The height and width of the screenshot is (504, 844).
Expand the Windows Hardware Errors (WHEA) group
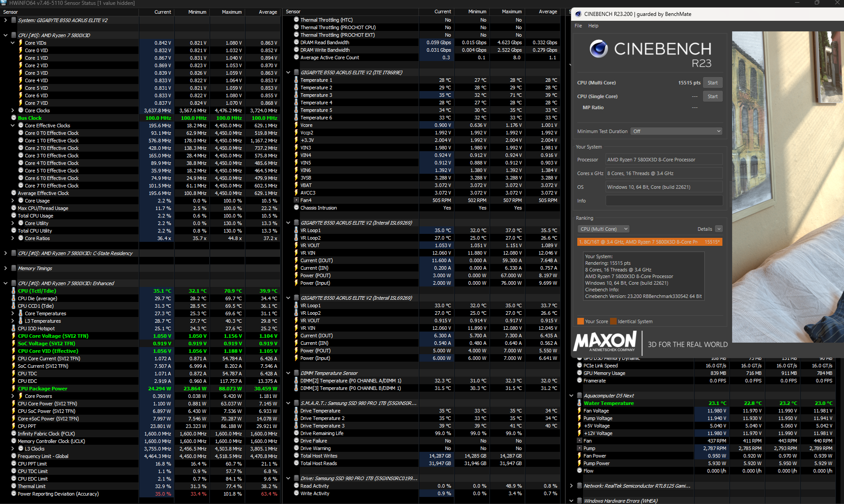[572, 501]
